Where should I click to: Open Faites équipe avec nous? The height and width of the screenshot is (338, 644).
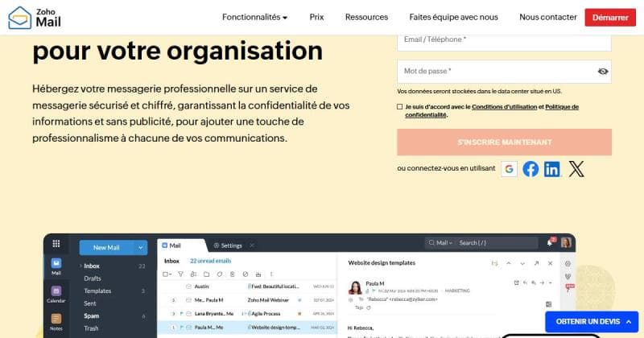pyautogui.click(x=453, y=17)
